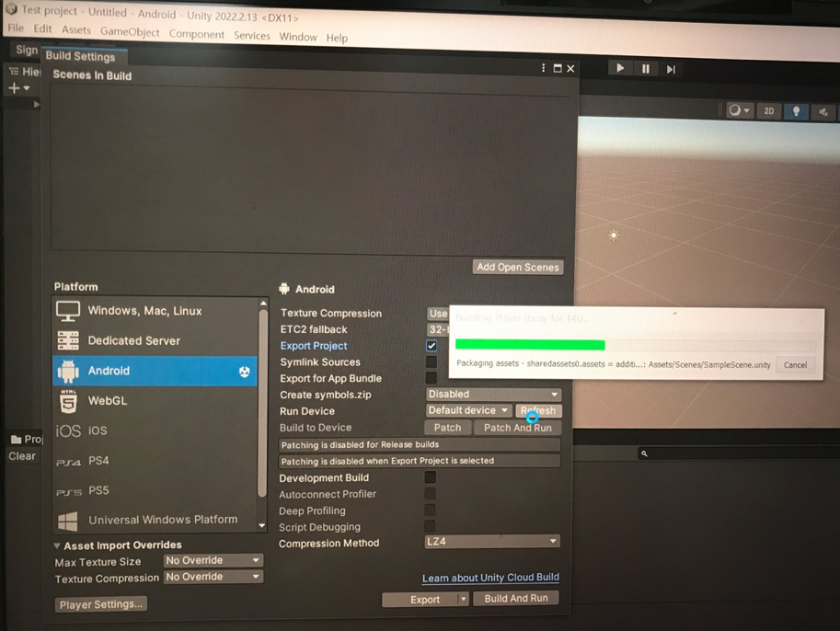Click the Unity icon in title bar

coord(11,9)
